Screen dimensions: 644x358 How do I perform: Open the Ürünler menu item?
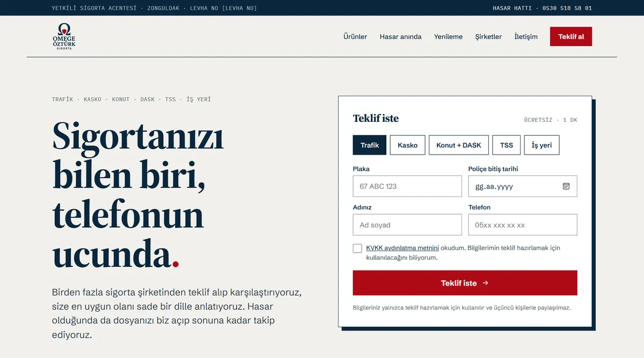355,36
